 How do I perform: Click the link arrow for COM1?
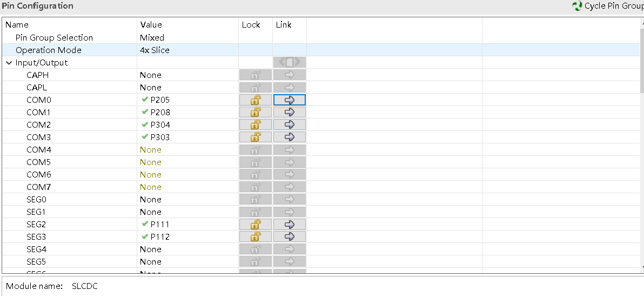[290, 112]
